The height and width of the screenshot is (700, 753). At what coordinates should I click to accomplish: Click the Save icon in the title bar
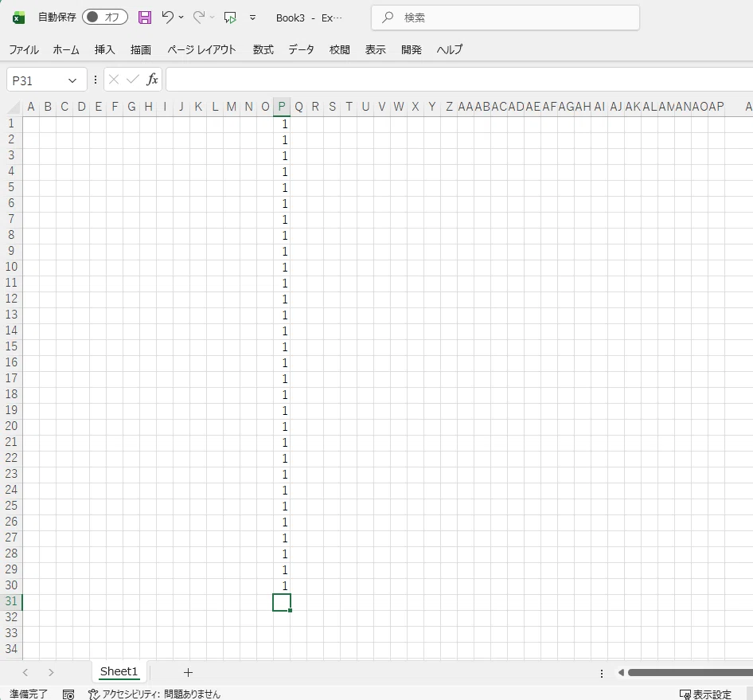(x=145, y=18)
